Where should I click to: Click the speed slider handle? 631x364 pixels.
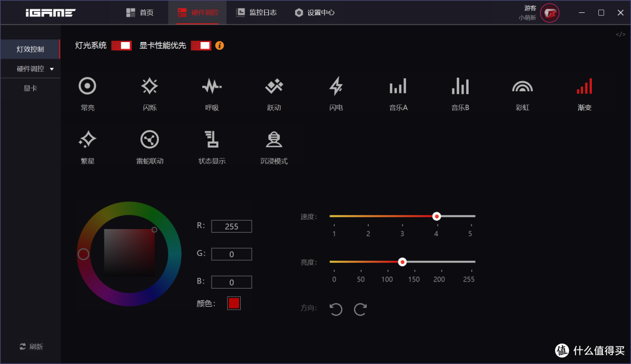click(436, 216)
